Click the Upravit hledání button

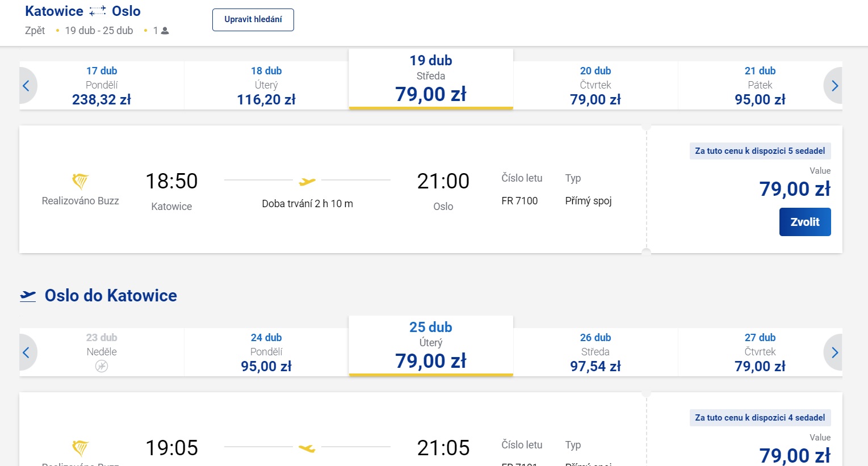coord(253,20)
